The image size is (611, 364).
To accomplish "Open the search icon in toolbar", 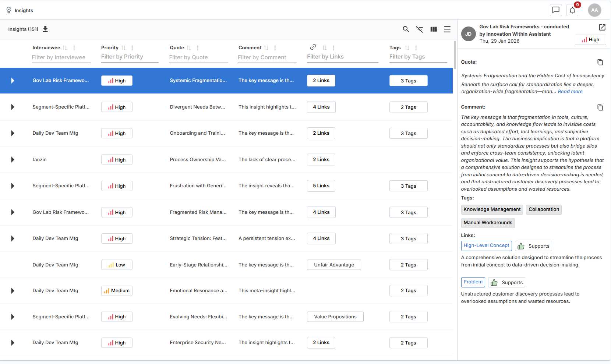I will click(x=406, y=29).
